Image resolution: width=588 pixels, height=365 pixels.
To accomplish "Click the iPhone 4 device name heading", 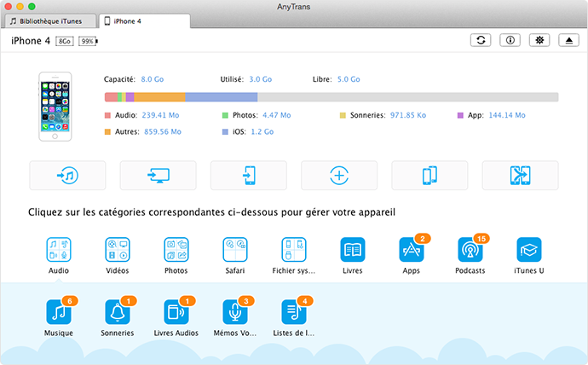I will 31,41.
